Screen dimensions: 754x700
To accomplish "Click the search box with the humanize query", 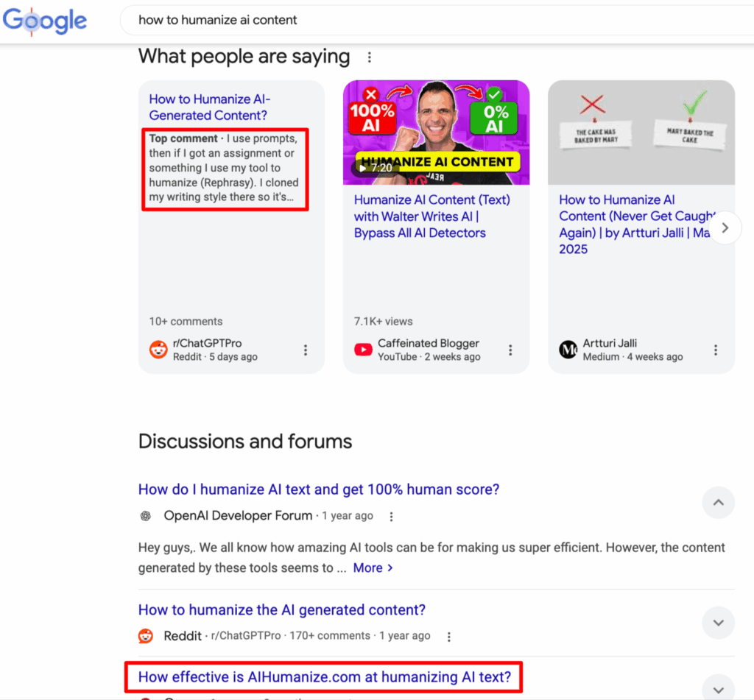I will (437, 20).
